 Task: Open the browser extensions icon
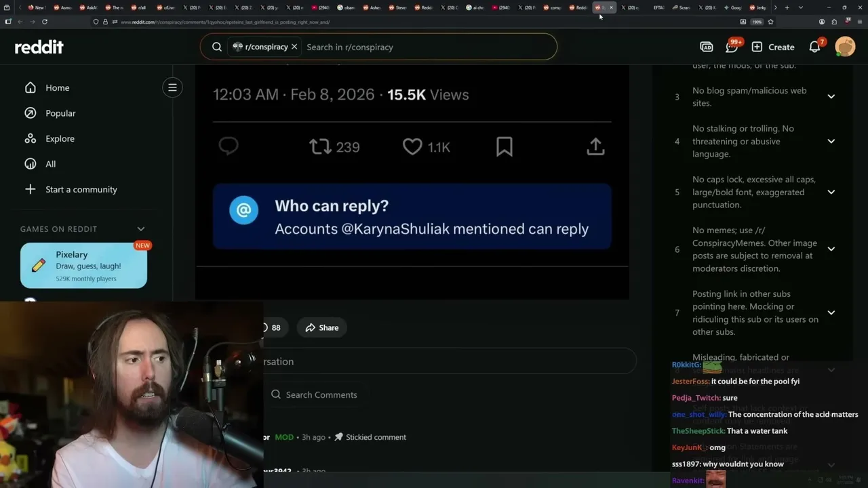pos(834,22)
